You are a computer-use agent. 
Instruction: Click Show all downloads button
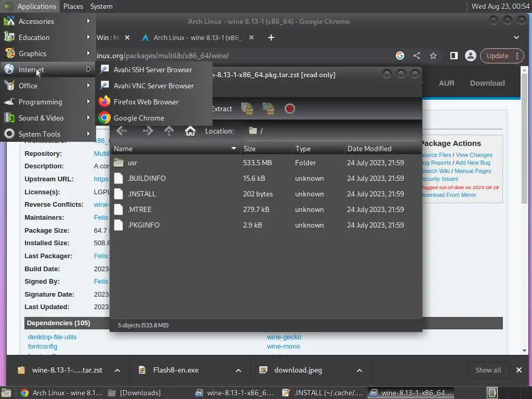coord(488,370)
